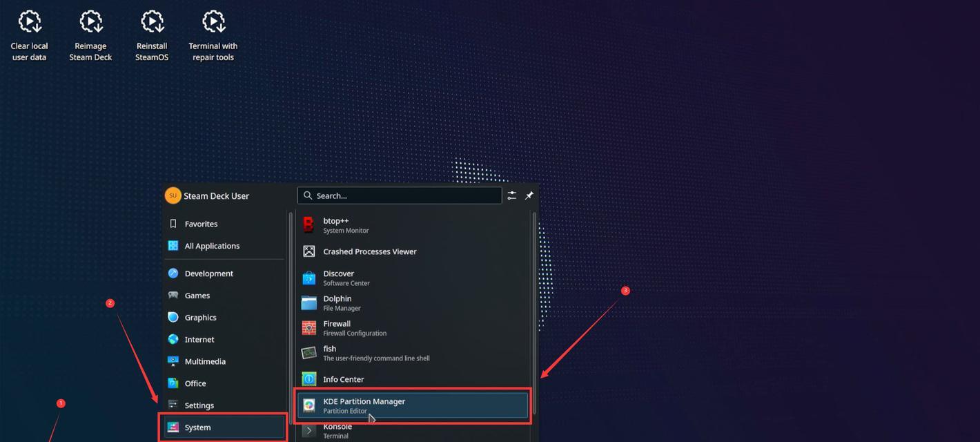The height and width of the screenshot is (442, 980).
Task: Click the Steam Deck User avatar
Action: click(x=173, y=195)
